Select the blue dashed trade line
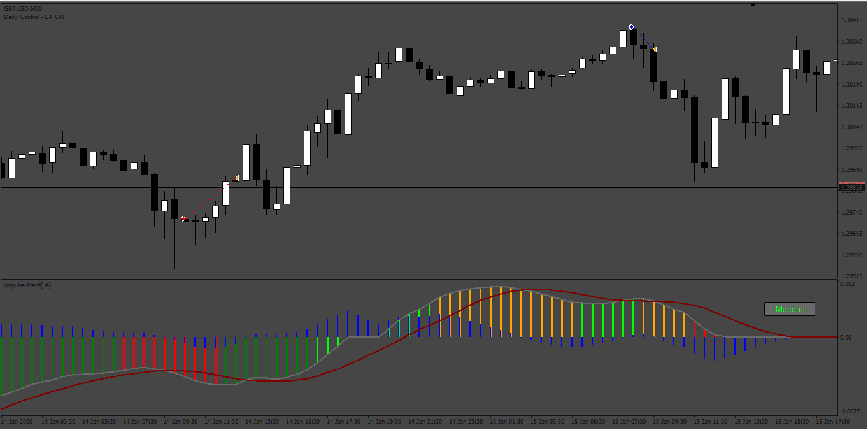 (x=643, y=38)
